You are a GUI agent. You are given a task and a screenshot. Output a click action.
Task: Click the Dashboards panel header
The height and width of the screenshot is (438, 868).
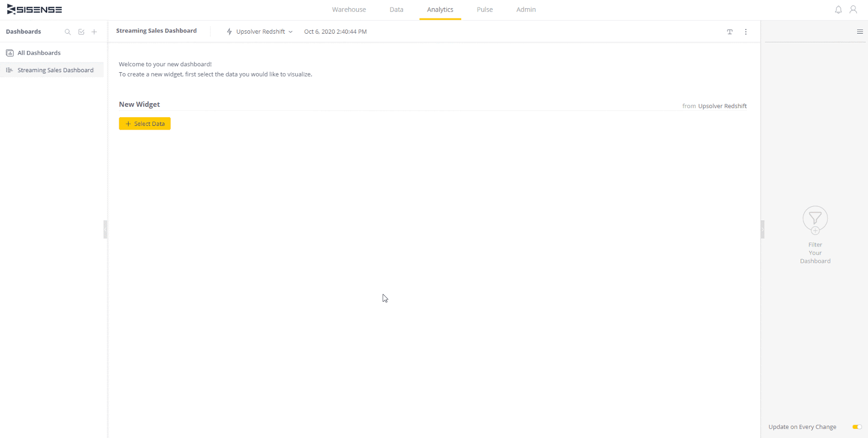[x=23, y=31]
